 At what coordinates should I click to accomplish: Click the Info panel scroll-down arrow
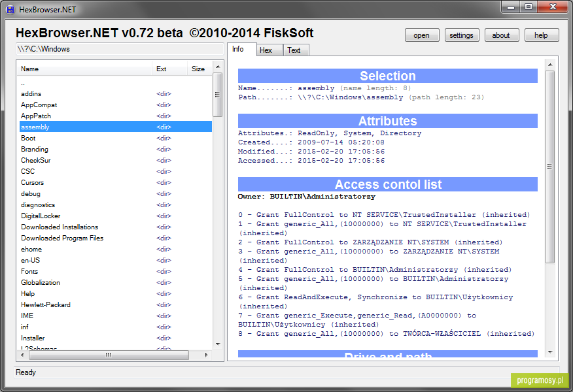point(550,352)
